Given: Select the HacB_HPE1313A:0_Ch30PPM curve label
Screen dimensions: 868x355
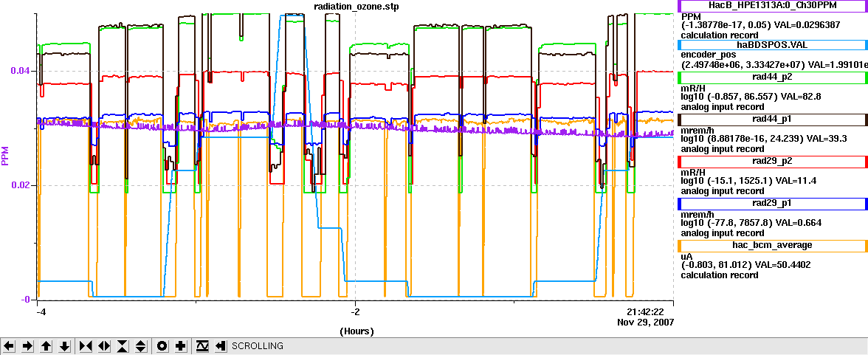Looking at the screenshot, I should 772,6.
